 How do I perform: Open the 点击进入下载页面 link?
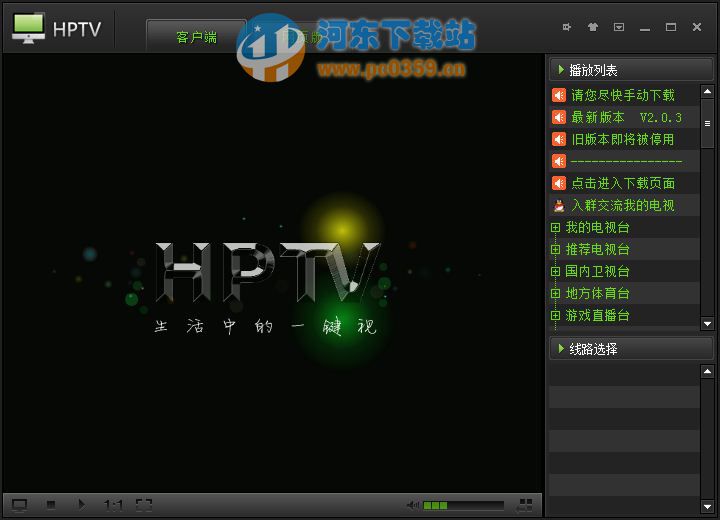[x=623, y=183]
